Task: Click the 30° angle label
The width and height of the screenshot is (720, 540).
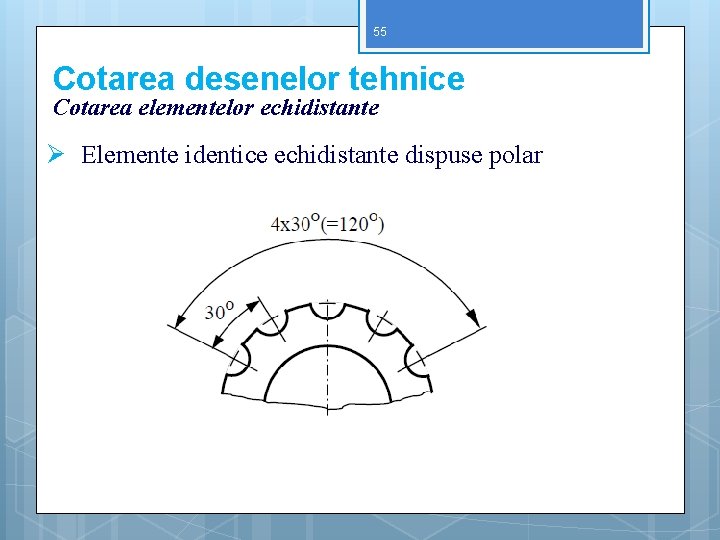Action: [219, 311]
